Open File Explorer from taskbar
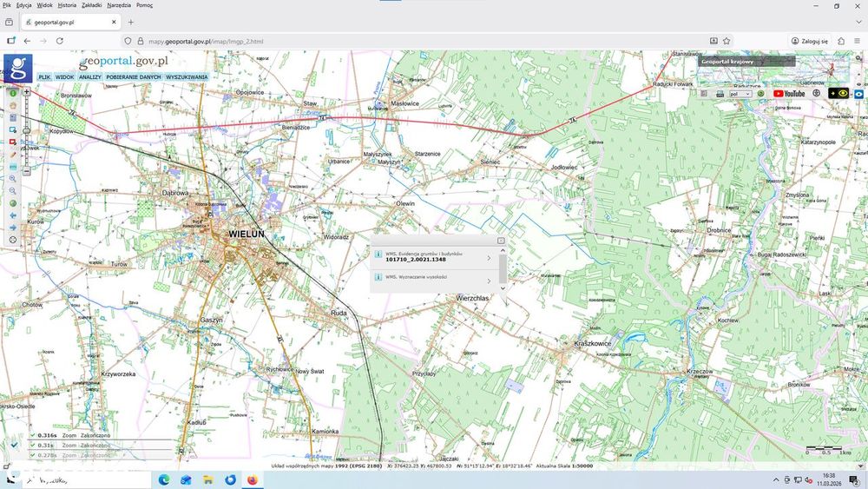Viewport: 868px width, 489px height. [x=208, y=479]
